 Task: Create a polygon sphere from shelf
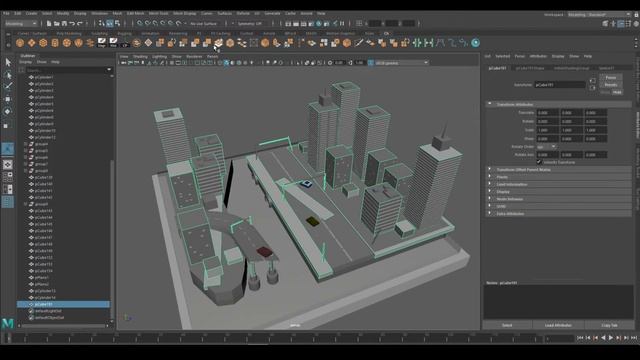point(20,43)
